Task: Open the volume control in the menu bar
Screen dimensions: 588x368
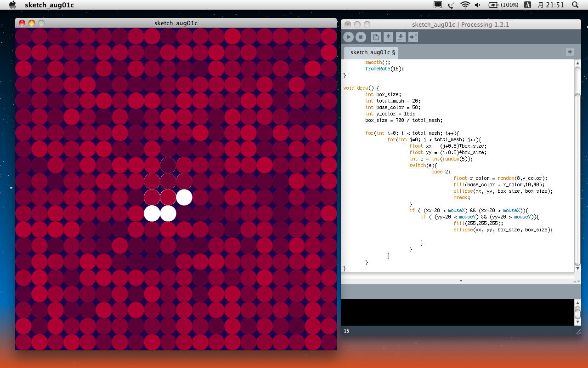Action: point(478,5)
